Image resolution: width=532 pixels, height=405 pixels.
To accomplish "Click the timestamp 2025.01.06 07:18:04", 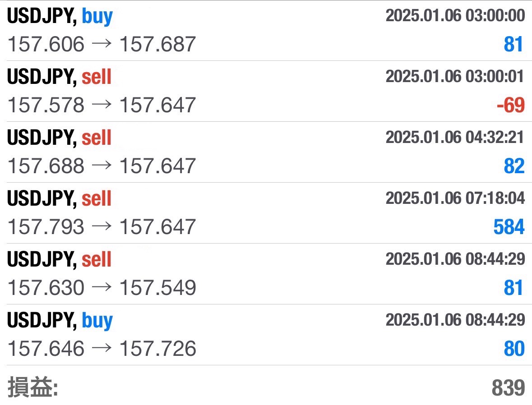I will pyautogui.click(x=455, y=198).
